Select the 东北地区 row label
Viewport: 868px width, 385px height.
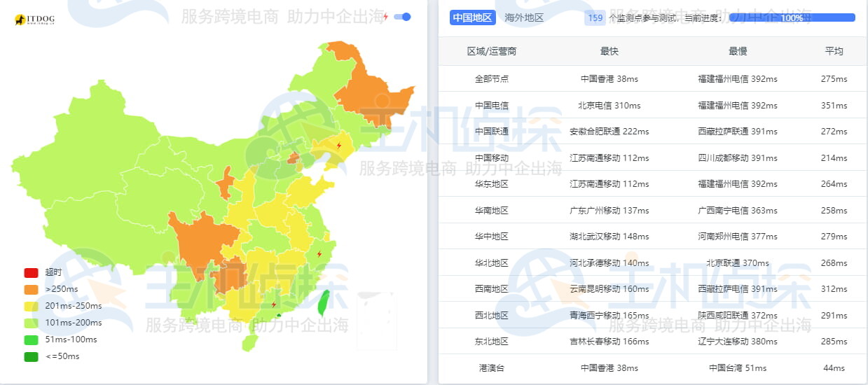click(x=492, y=342)
